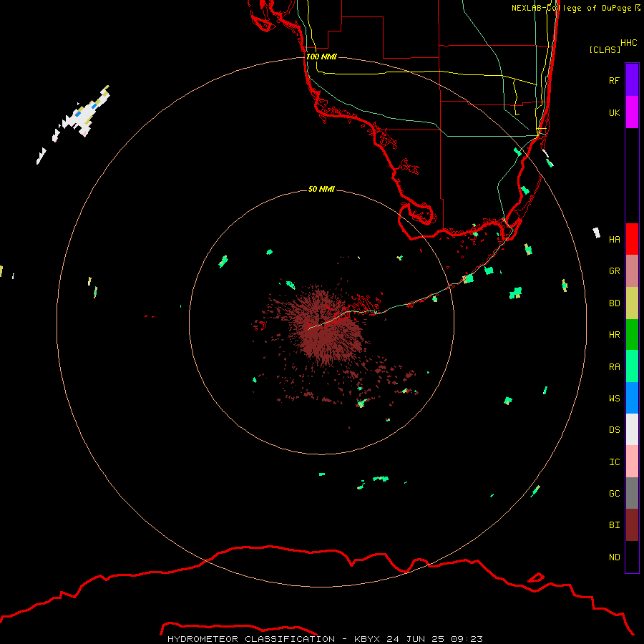
Task: Click the "KBYX" radar station identifier
Action: [x=367, y=639]
